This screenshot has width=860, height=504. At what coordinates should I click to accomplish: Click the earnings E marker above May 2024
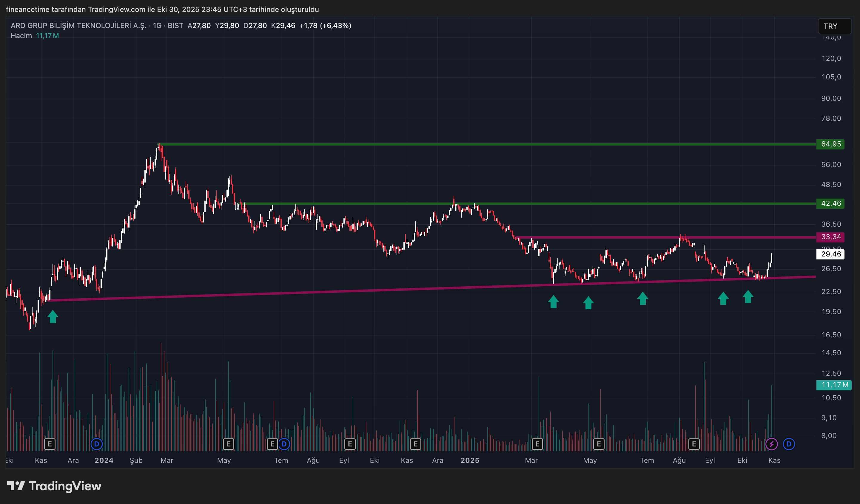coord(228,444)
